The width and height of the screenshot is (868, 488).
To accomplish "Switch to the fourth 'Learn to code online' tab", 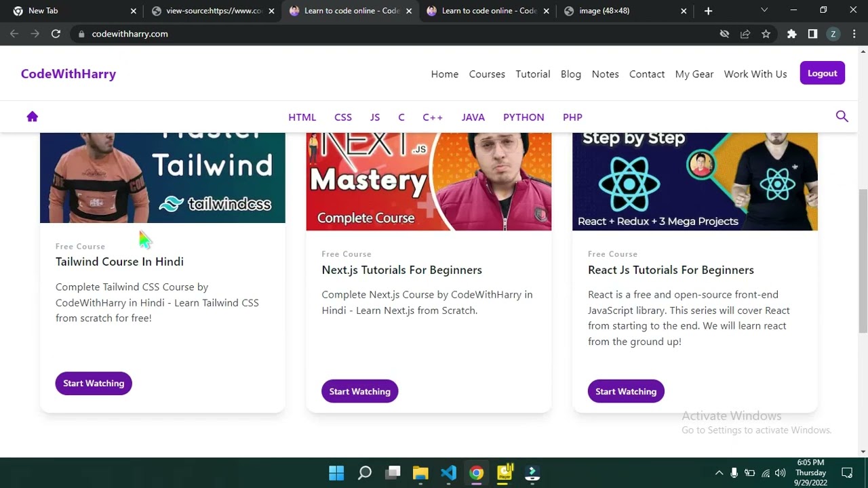I will point(488,11).
